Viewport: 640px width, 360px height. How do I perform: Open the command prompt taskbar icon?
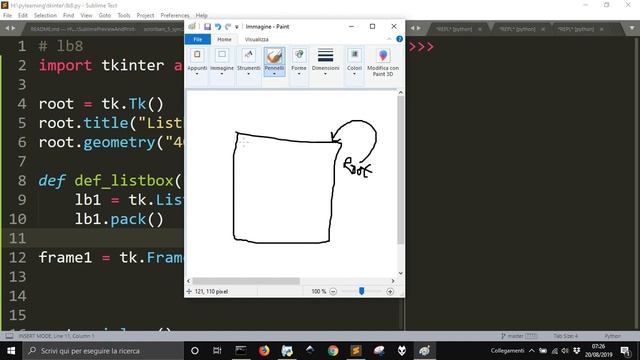(241, 351)
